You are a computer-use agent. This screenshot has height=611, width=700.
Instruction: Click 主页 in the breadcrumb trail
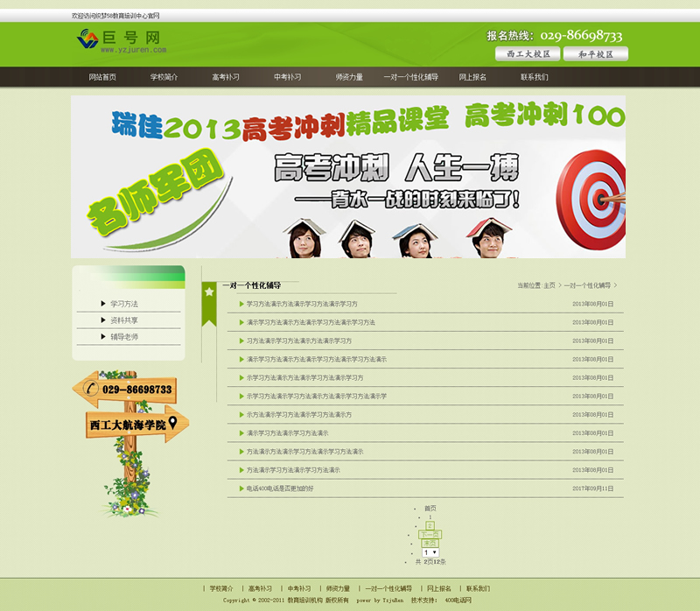pyautogui.click(x=549, y=285)
